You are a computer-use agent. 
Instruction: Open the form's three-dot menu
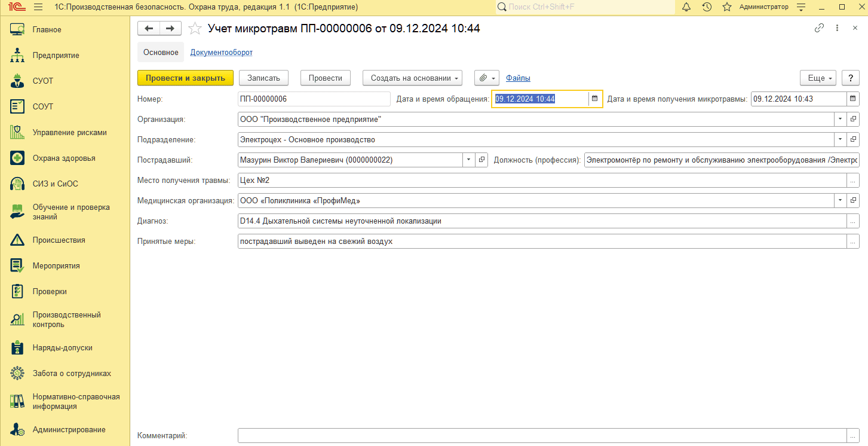[838, 28]
